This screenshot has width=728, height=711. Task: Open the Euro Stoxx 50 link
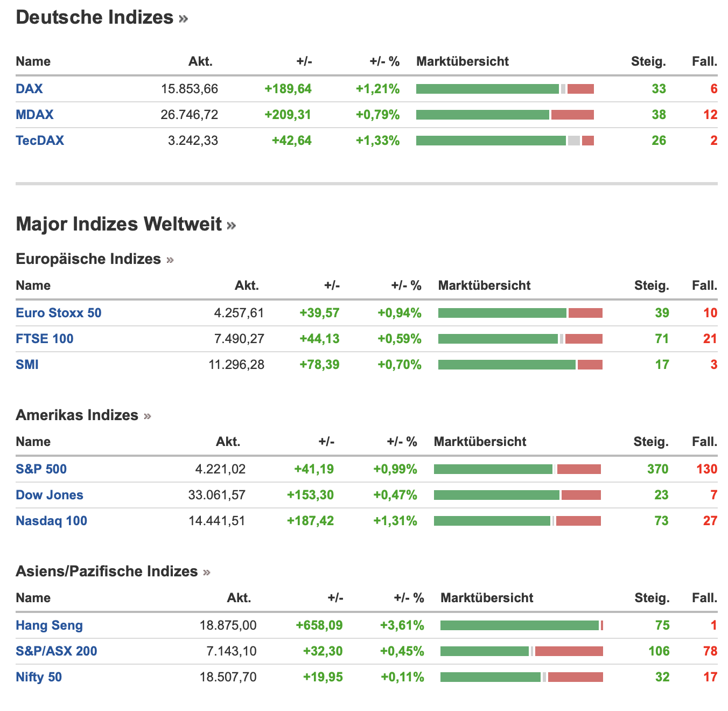[x=58, y=313]
